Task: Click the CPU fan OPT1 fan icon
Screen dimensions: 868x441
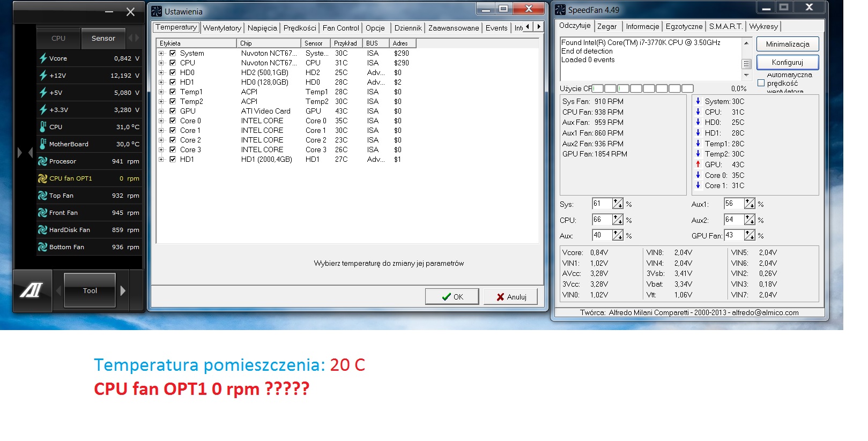Action: tap(43, 178)
